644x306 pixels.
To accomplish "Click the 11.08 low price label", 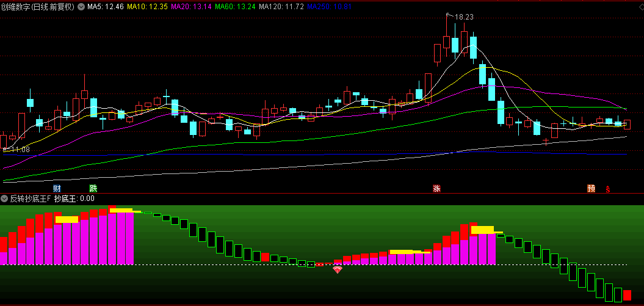I will point(20,150).
